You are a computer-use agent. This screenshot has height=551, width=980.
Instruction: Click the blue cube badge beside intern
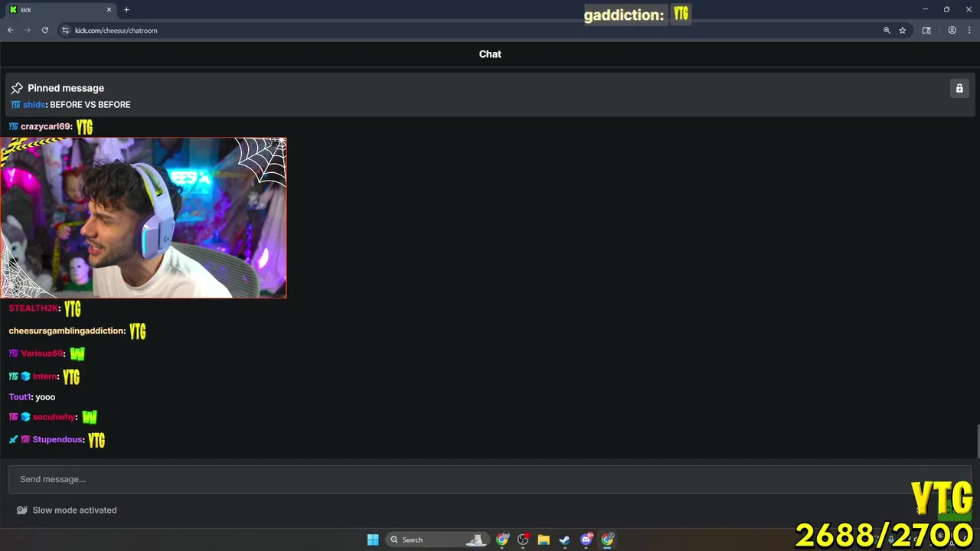25,376
